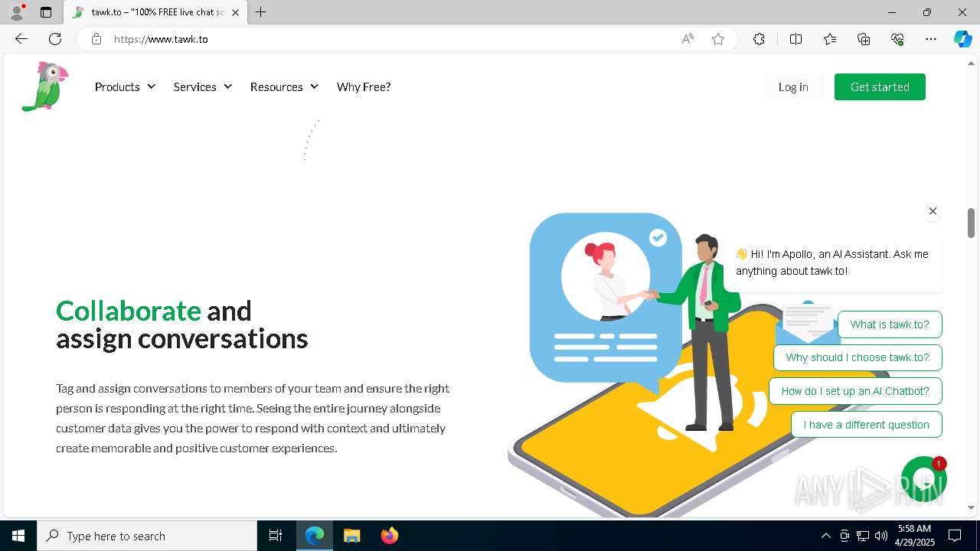Choose 'What is tawk.to?' chat suggestion
This screenshot has height=551, width=980.
coord(890,324)
